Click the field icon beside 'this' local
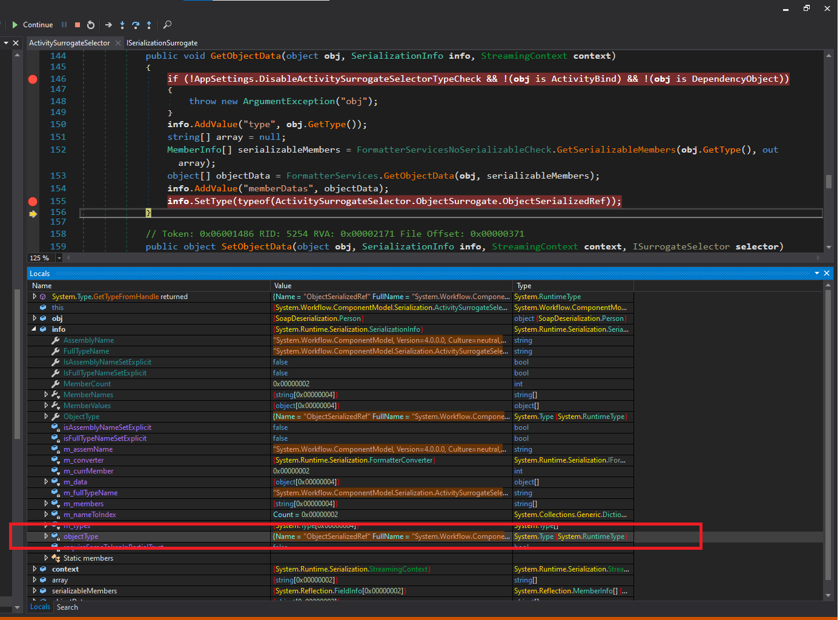The image size is (840, 620). click(43, 308)
